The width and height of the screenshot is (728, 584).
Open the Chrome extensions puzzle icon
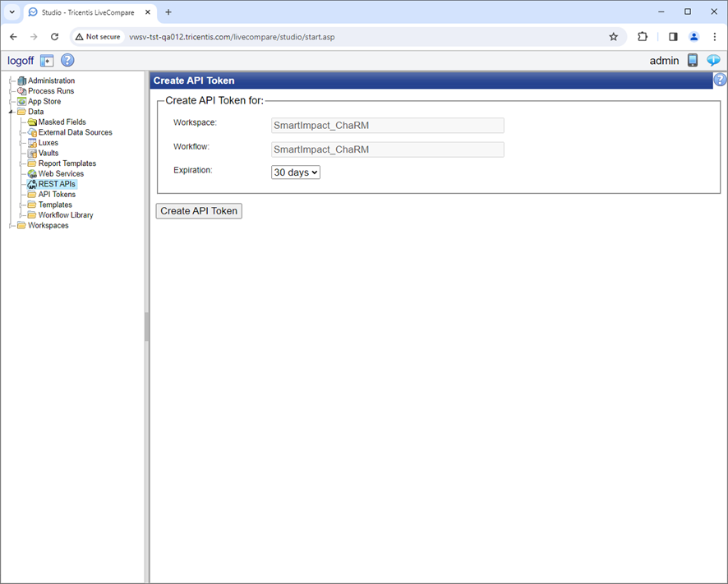point(642,36)
